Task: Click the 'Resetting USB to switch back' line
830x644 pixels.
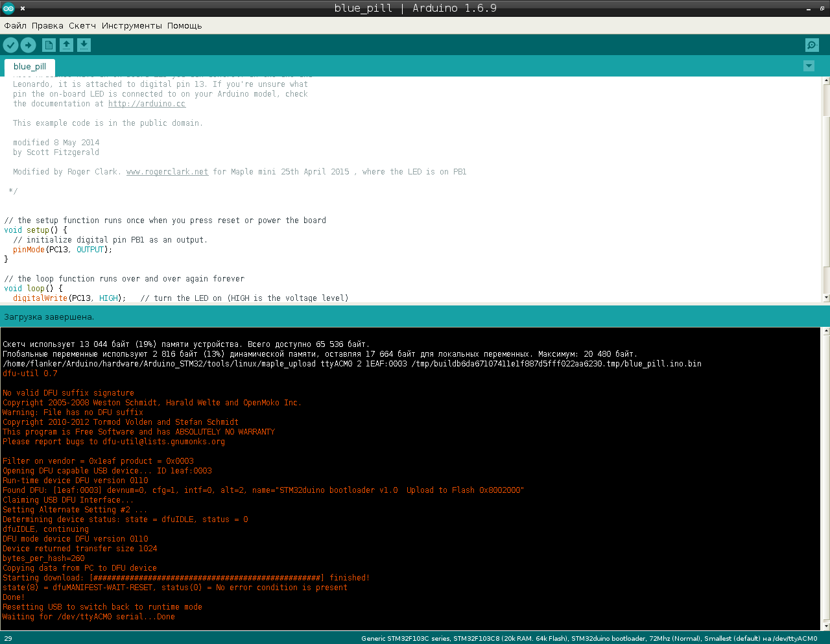Action: coord(102,607)
